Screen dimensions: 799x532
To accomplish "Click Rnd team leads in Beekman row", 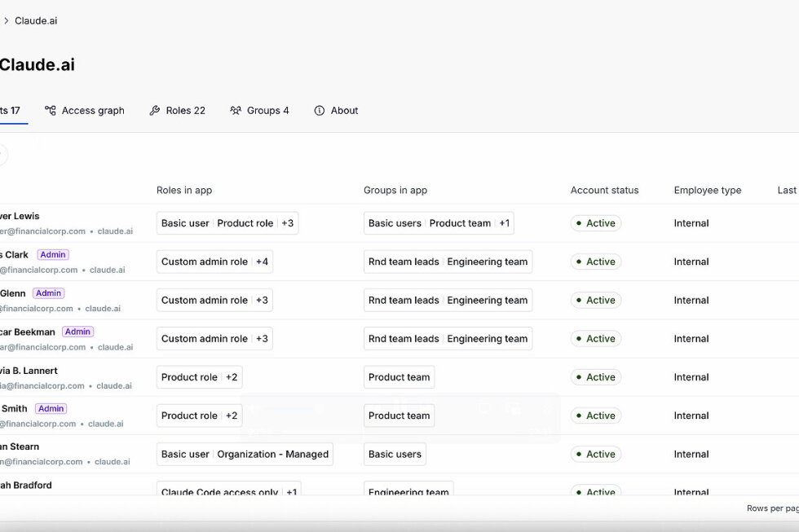I will tap(404, 339).
